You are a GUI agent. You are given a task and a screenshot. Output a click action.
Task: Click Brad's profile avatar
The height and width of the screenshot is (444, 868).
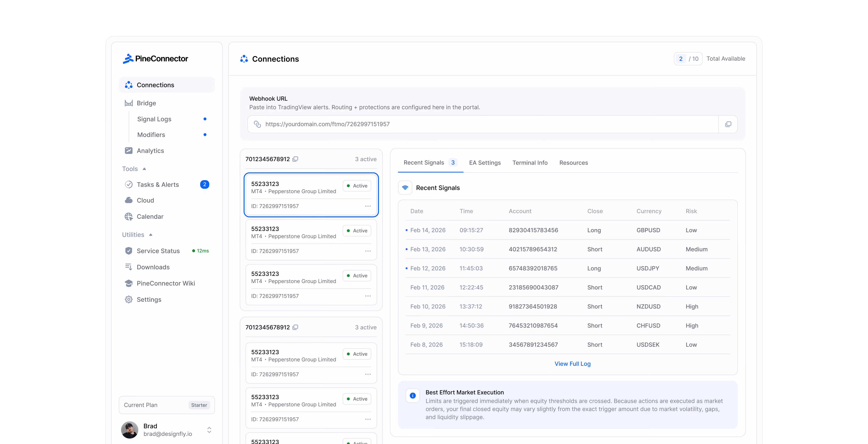coord(129,430)
